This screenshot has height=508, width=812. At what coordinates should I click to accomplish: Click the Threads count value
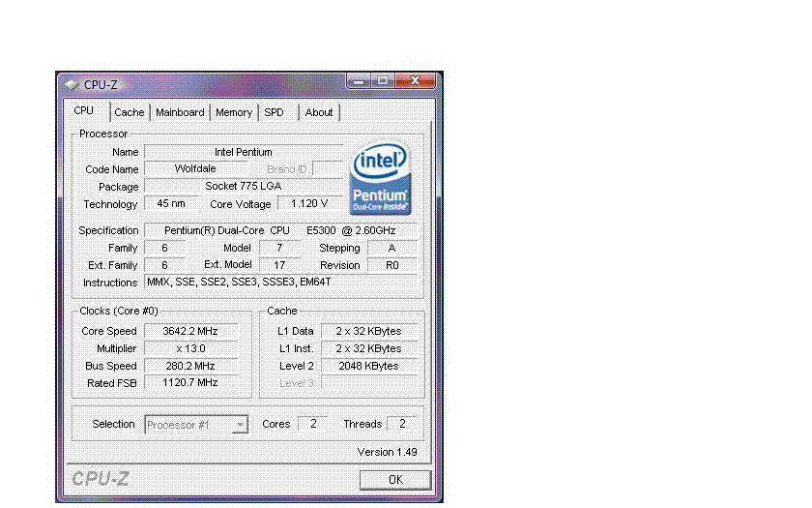click(x=402, y=424)
